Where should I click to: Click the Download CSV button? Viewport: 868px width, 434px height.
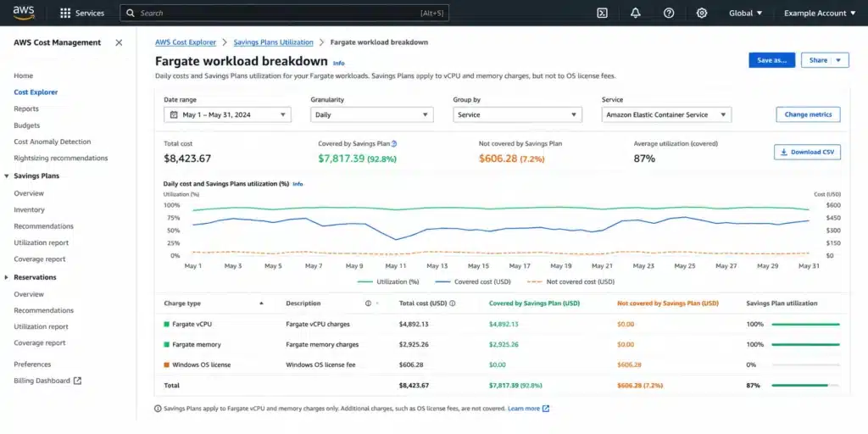[807, 153]
